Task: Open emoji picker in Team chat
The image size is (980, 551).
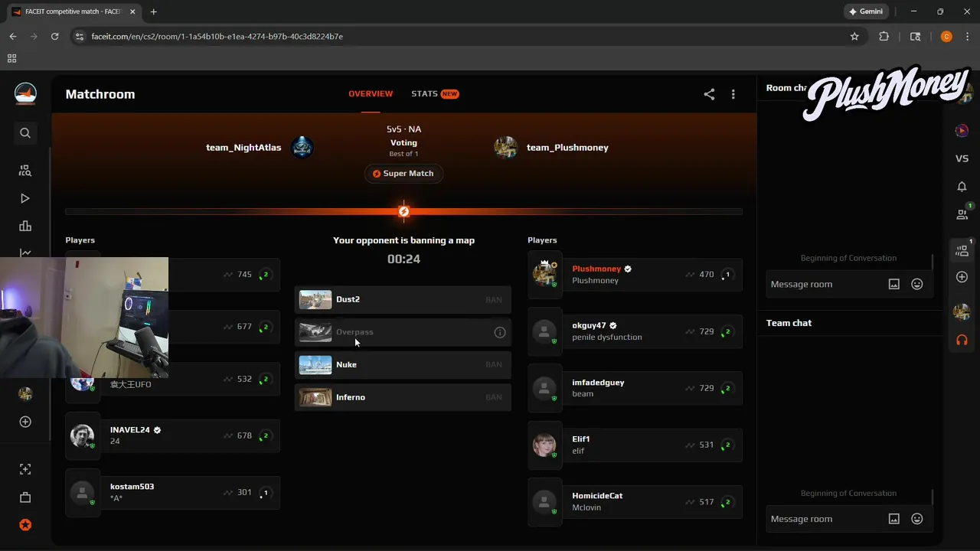Action: [x=917, y=519]
